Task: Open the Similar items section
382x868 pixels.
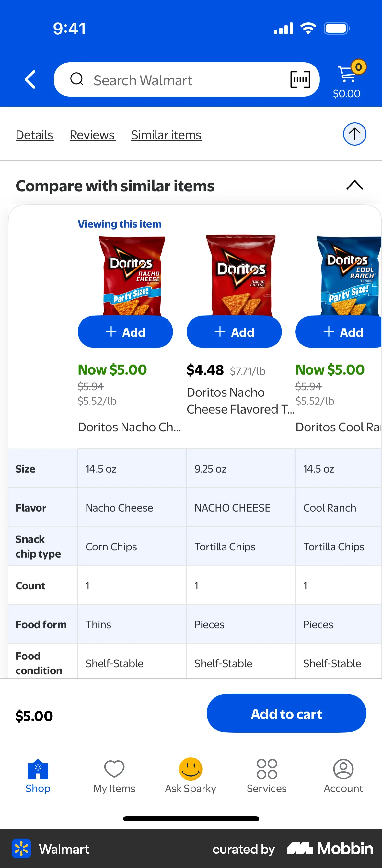Action: 166,134
